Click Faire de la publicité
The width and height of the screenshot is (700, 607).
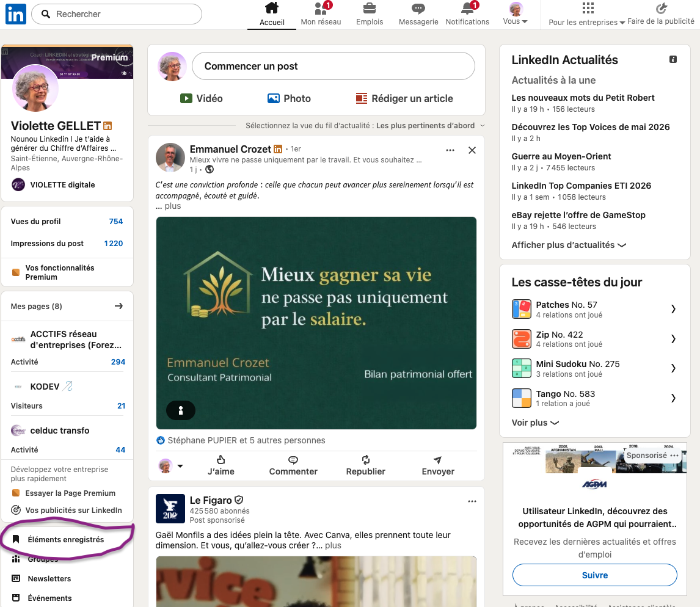[661, 15]
